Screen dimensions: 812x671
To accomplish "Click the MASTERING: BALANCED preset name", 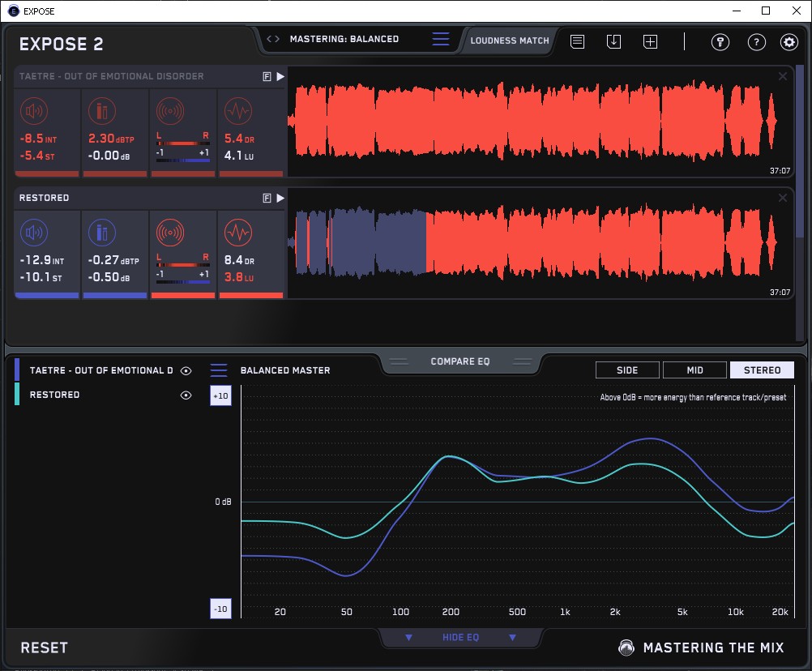I will pyautogui.click(x=344, y=39).
